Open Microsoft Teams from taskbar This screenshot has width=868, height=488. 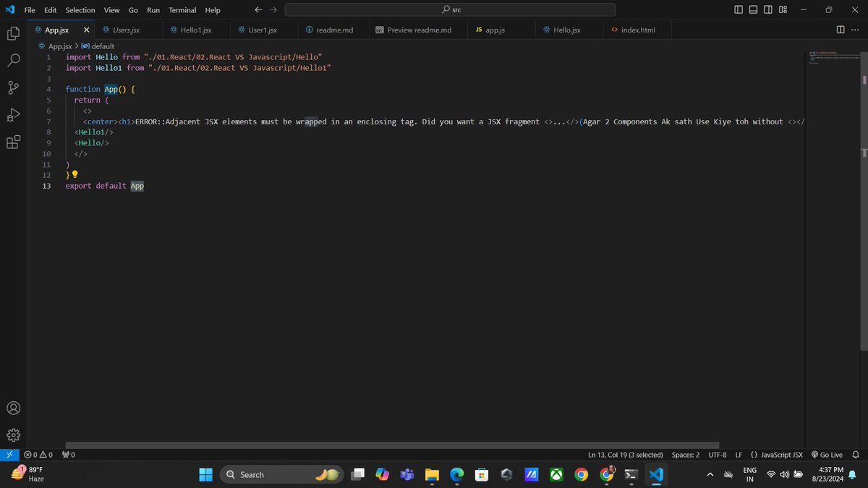407,474
